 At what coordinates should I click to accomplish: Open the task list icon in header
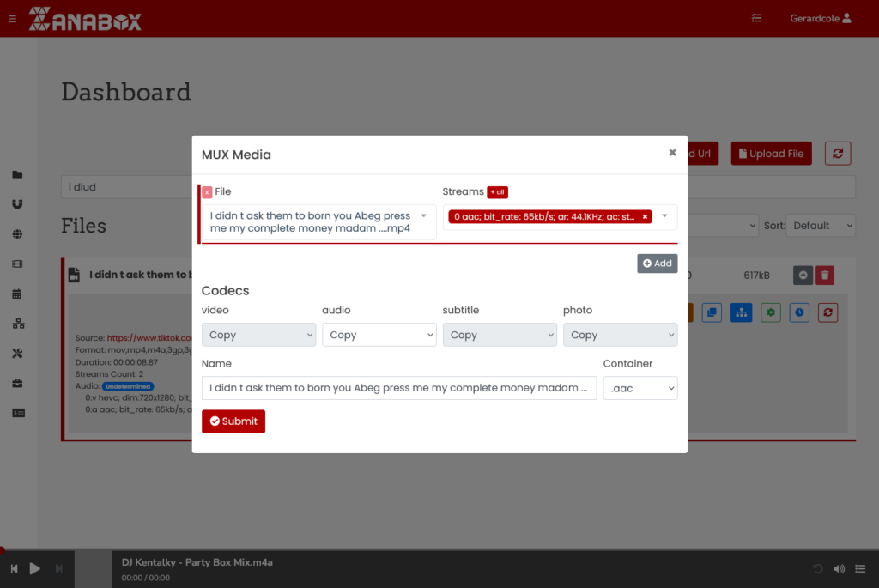click(x=756, y=18)
